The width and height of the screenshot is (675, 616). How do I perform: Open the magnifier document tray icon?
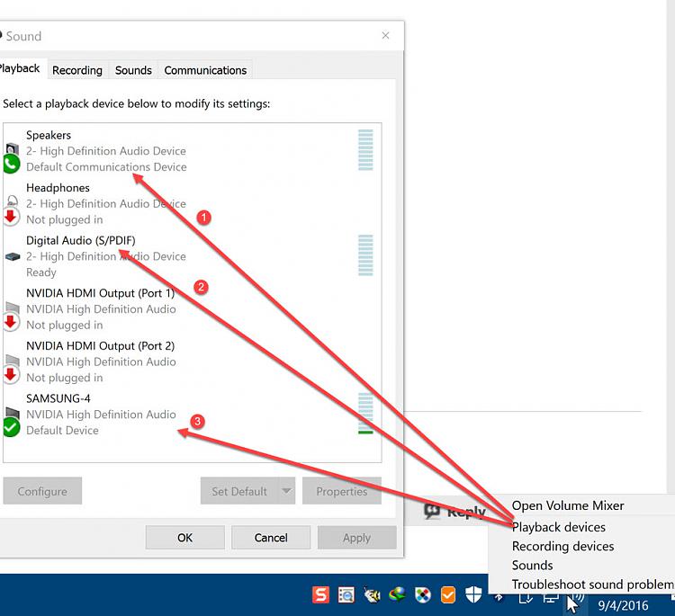(x=346, y=595)
